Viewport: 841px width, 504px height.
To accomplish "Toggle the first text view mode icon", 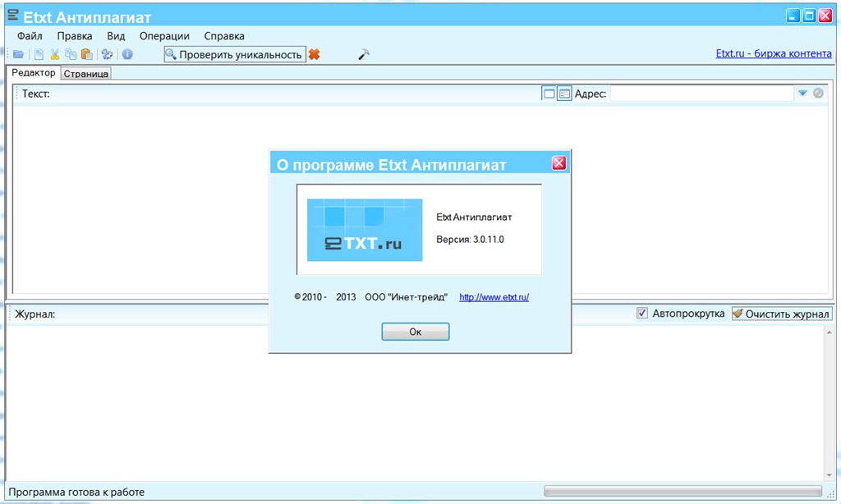I will pos(549,94).
